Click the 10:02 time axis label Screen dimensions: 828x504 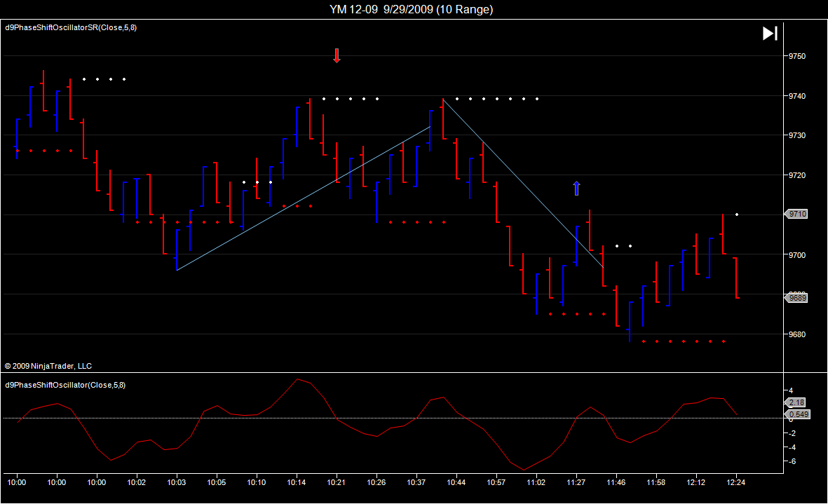[136, 482]
